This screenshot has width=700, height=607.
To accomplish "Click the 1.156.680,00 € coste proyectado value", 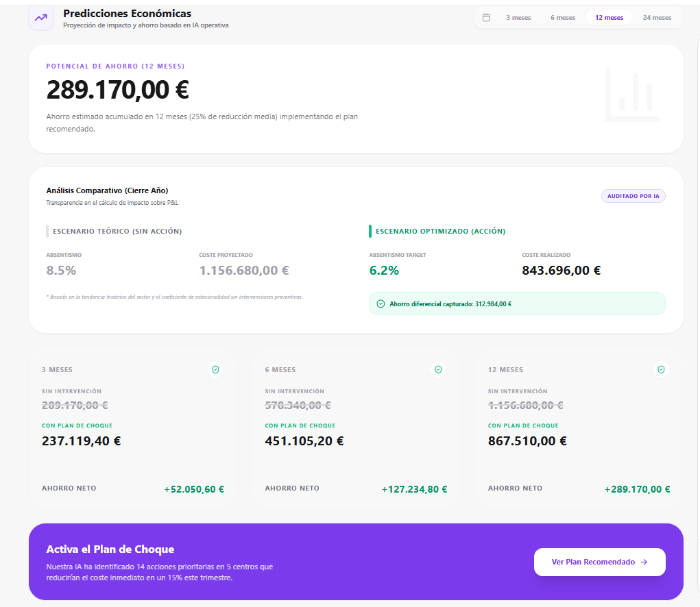I will 244,271.
